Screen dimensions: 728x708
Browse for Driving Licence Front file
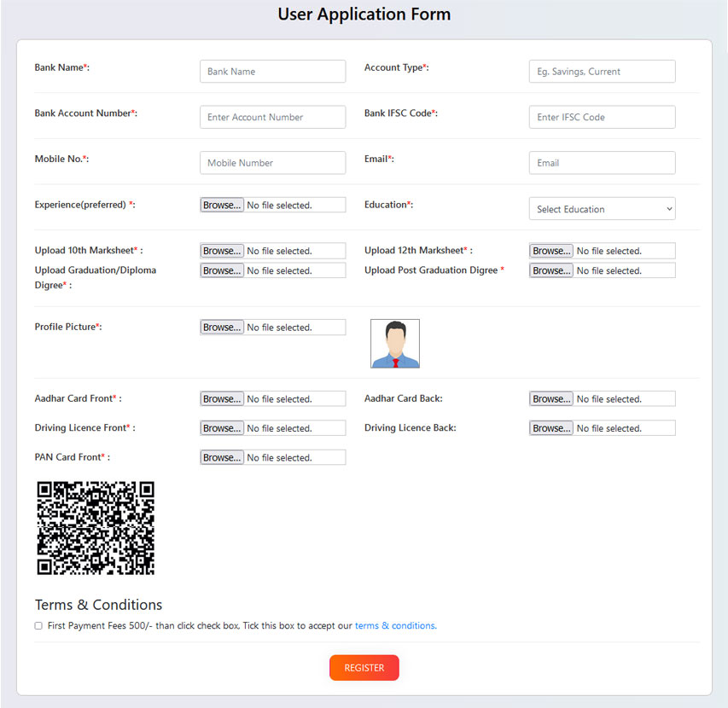click(222, 428)
